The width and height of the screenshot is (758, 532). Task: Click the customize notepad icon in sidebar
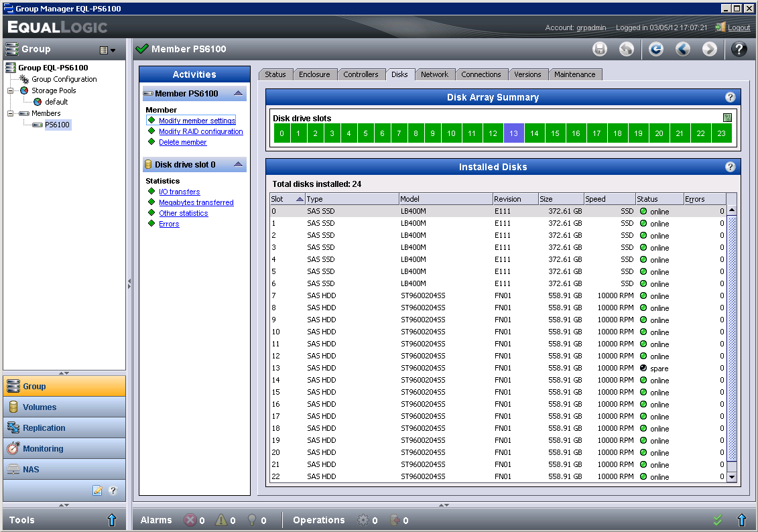pos(97,490)
